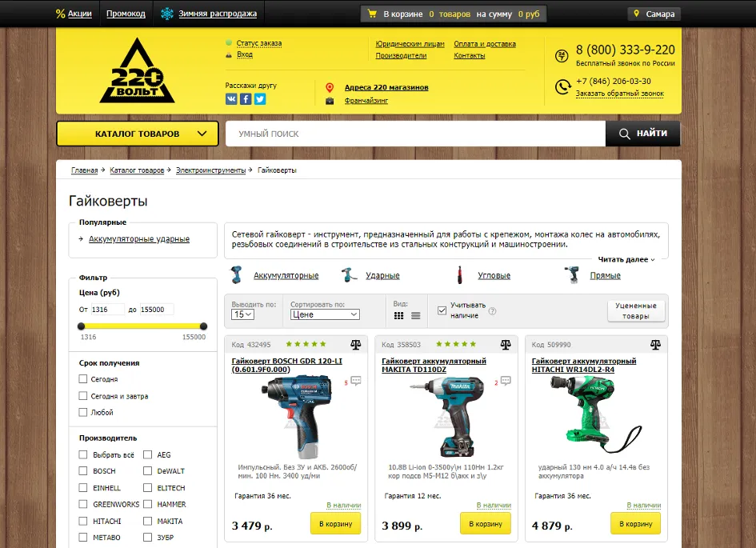Go to Главная breadcrumb
The height and width of the screenshot is (548, 756).
84,170
